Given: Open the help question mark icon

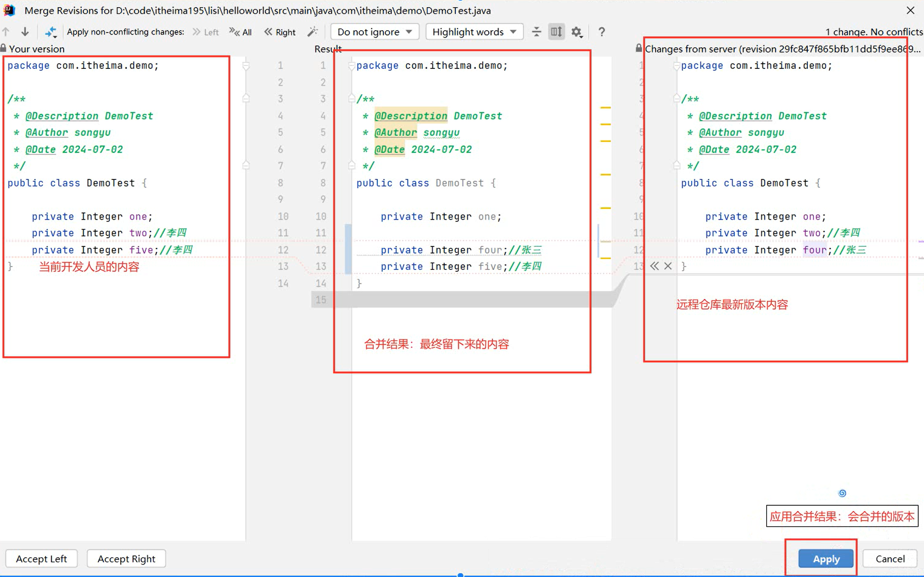Looking at the screenshot, I should (602, 32).
